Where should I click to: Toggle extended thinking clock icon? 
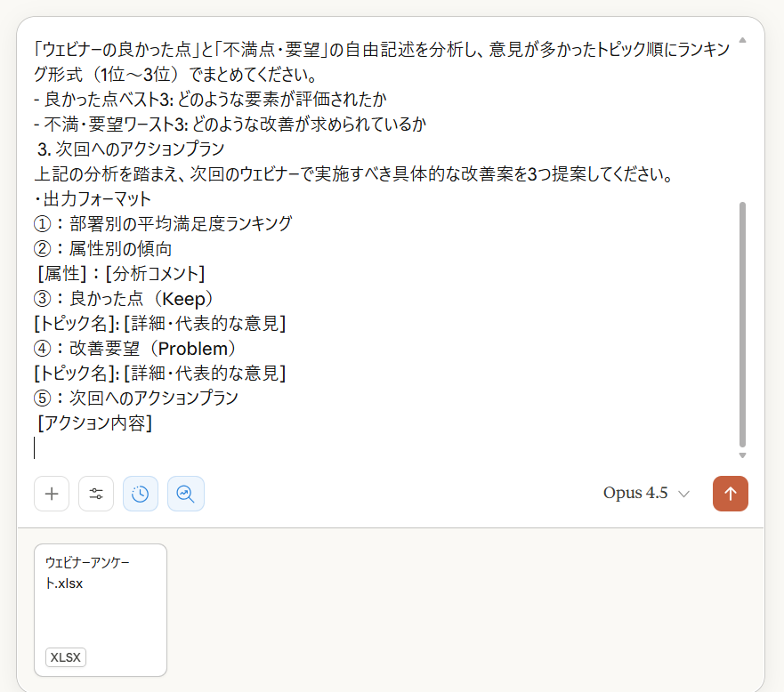(141, 494)
